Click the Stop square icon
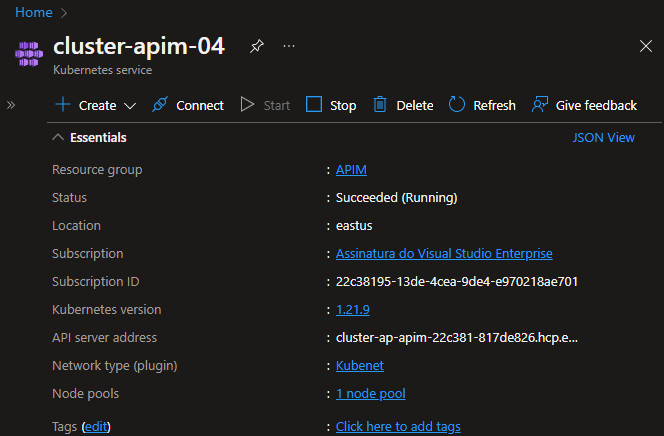 click(x=314, y=104)
